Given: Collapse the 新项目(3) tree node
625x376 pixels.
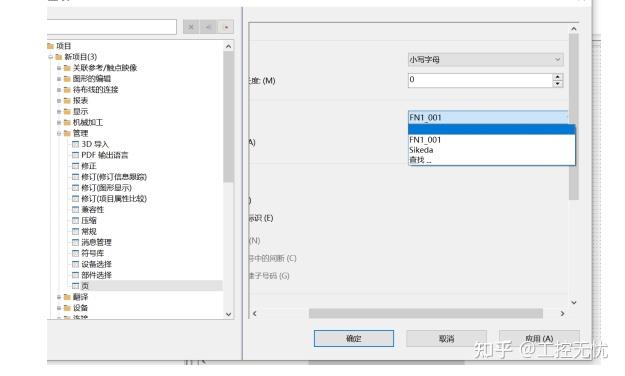Looking at the screenshot, I should click(x=51, y=57).
